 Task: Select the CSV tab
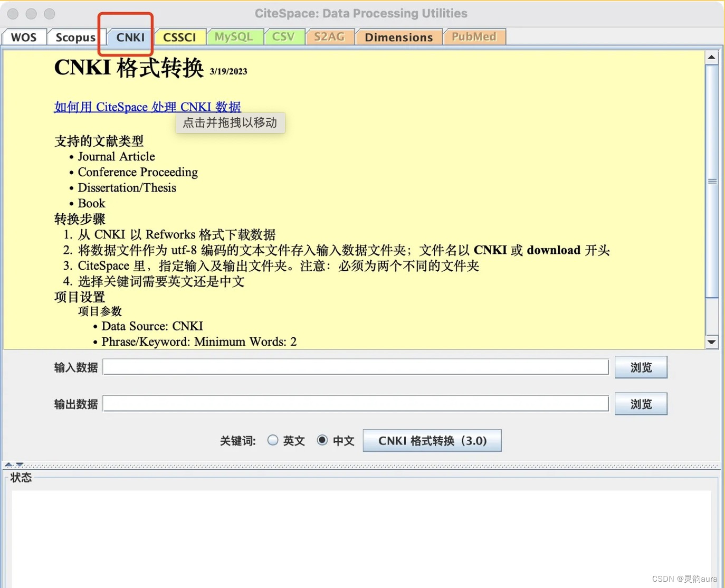(x=283, y=37)
